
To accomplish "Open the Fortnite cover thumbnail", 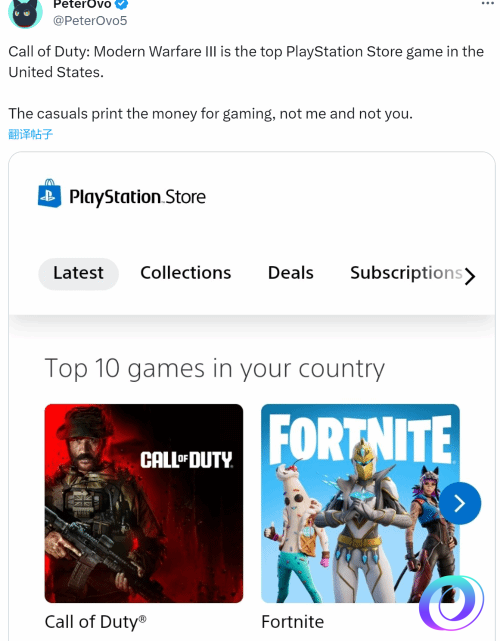I will tap(360, 503).
